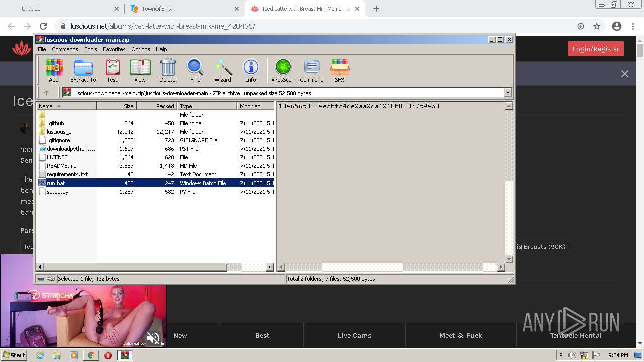Click the View file toolbar icon

(x=140, y=70)
